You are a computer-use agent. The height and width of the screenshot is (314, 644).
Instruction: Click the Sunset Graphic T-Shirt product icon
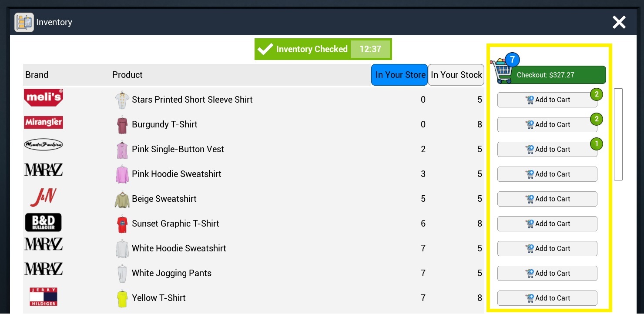122,224
